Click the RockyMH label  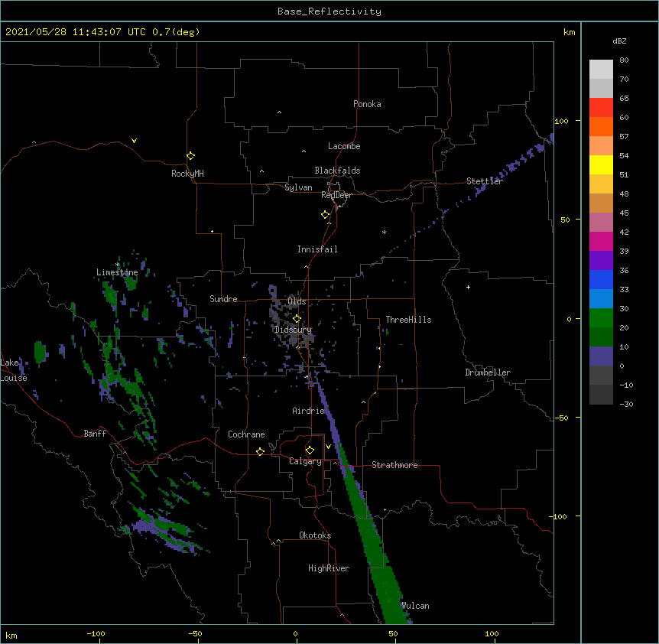tap(187, 174)
